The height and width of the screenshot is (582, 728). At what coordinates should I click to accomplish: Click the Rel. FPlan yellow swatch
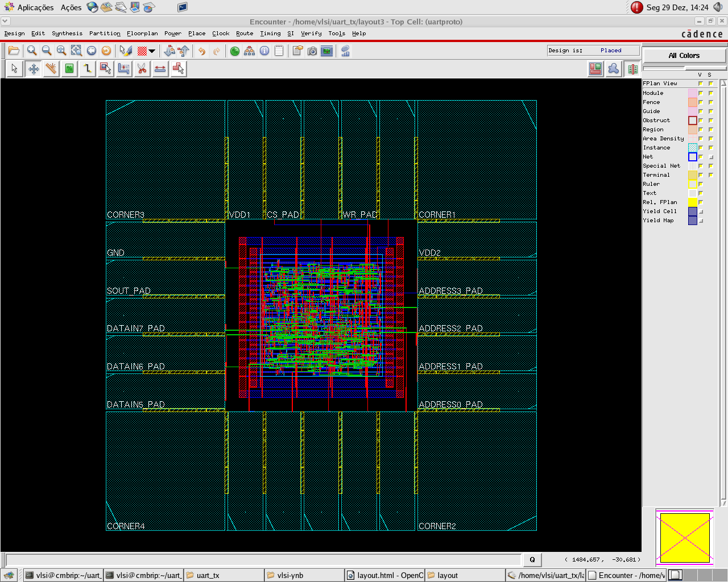tap(692, 202)
